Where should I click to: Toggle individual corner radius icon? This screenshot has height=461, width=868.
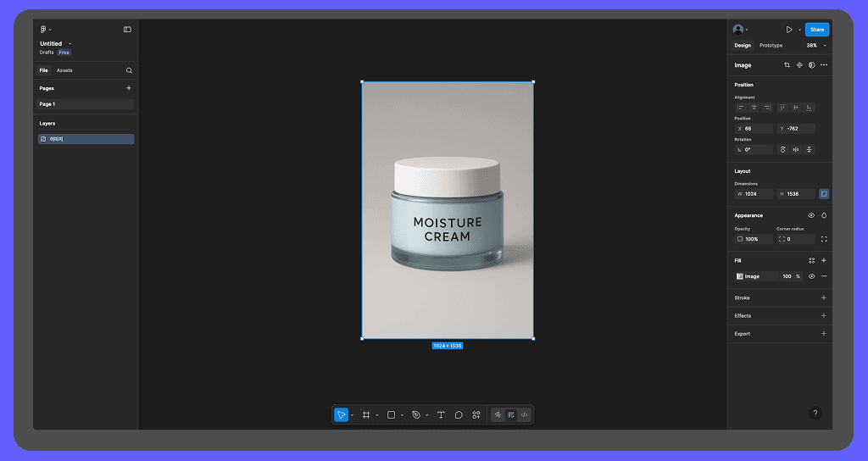coord(824,239)
